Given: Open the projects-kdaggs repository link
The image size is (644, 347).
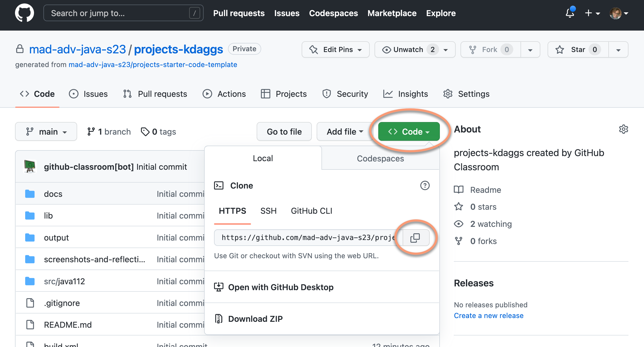Looking at the screenshot, I should click(178, 49).
